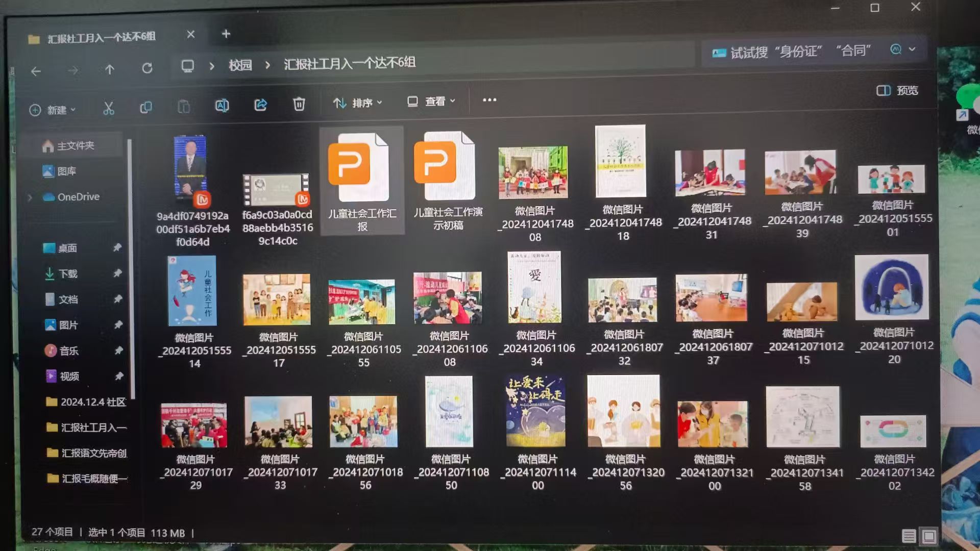
Task: Click the Delete trash can icon
Action: (299, 104)
